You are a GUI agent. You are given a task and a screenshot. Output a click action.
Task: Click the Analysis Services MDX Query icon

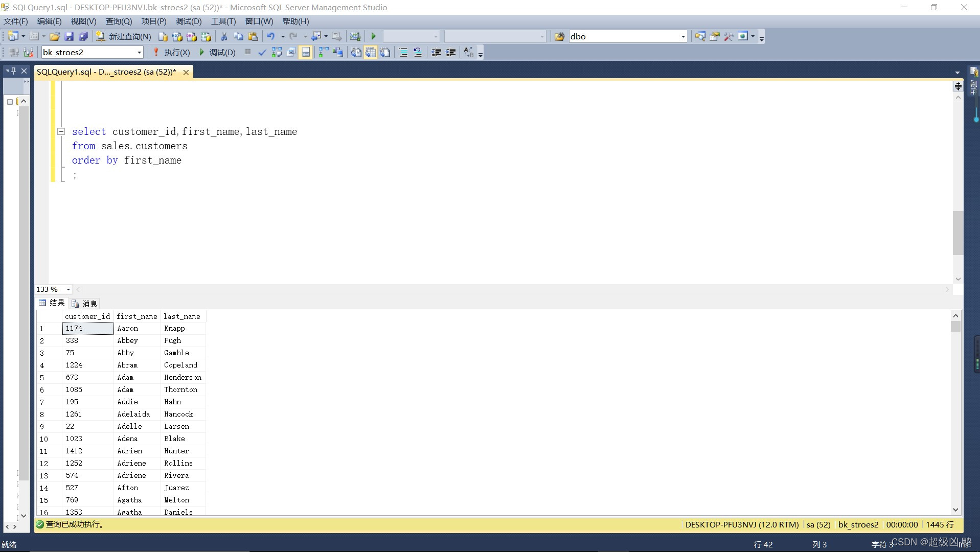coord(177,36)
